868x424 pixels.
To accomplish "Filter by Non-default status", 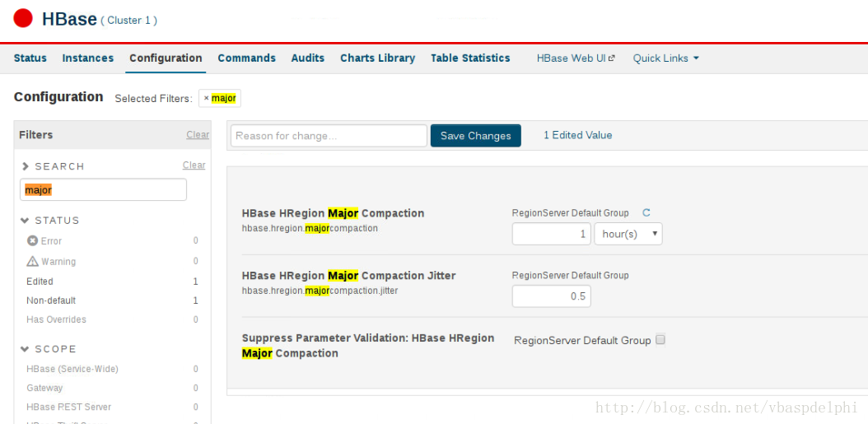I will pos(51,301).
